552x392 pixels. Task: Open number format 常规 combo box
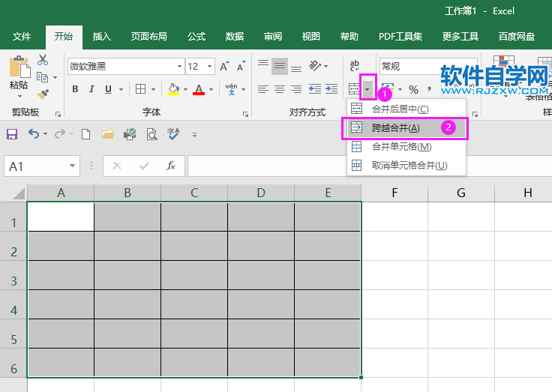[x=428, y=66]
